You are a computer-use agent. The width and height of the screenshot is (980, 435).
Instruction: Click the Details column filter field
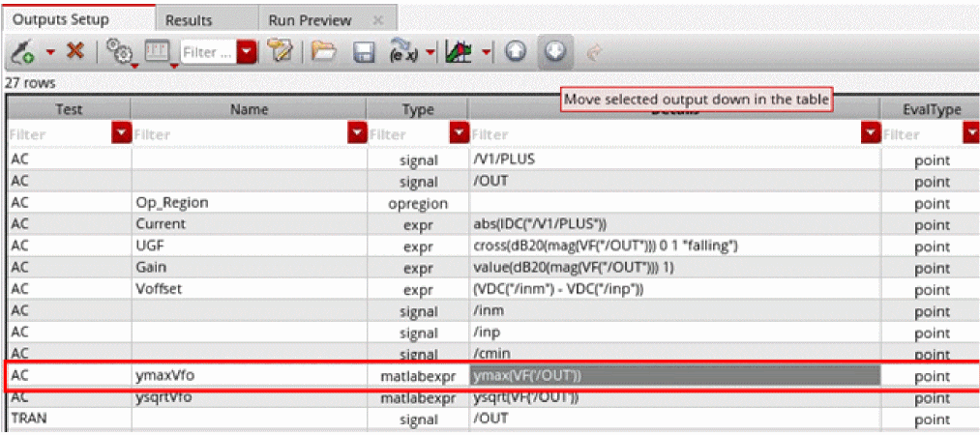click(x=666, y=134)
